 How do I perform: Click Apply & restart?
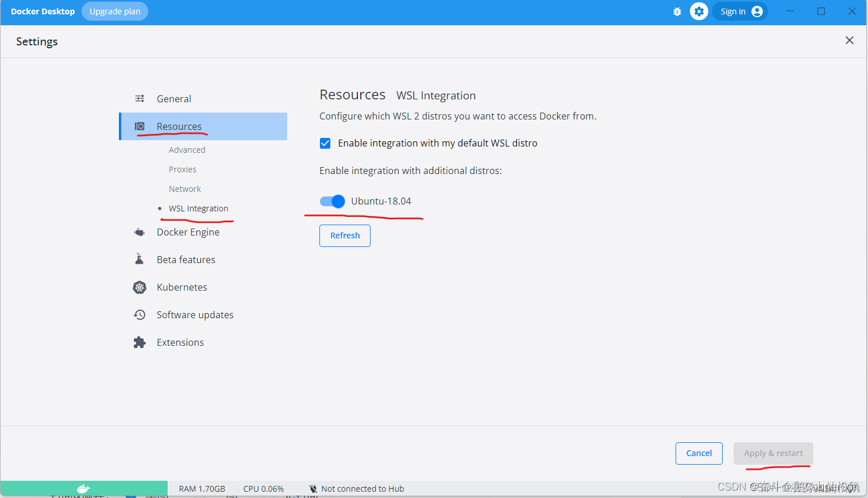[773, 453]
